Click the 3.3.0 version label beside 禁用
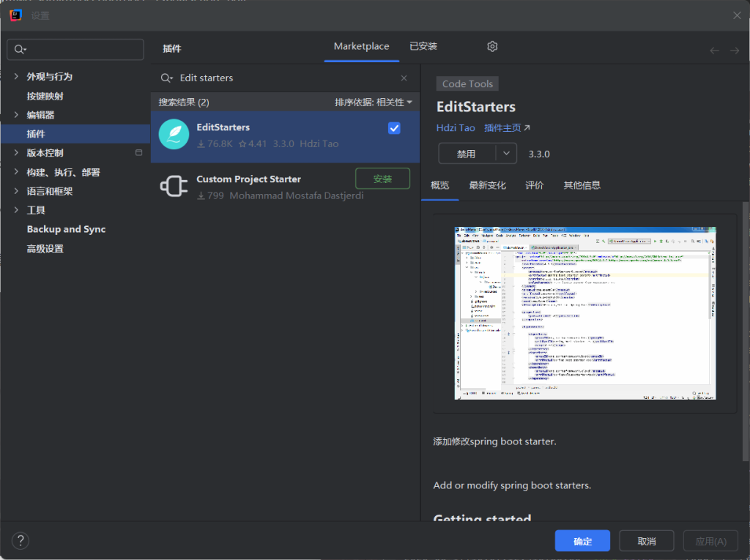This screenshot has height=560, width=750. pos(539,154)
